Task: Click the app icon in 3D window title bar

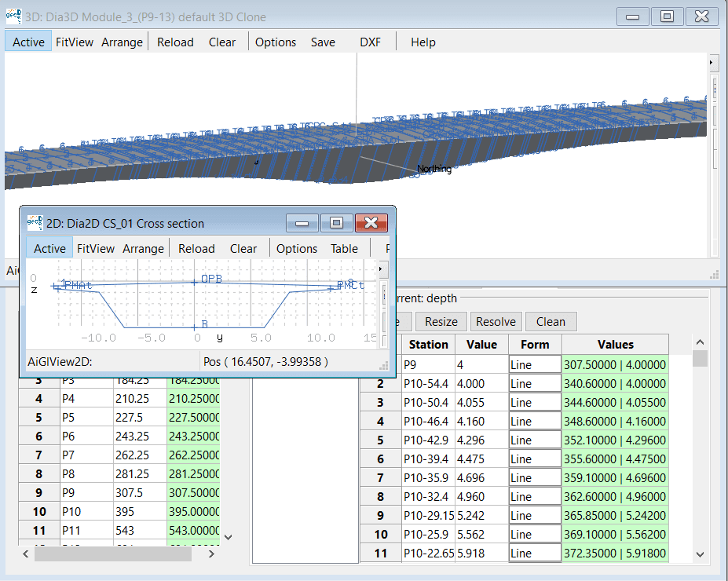Action: (14, 16)
